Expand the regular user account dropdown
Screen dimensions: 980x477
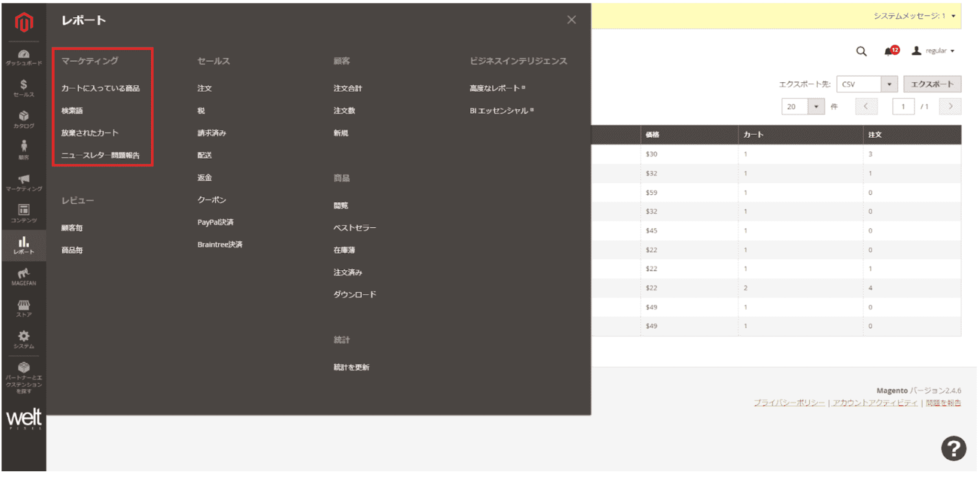934,51
